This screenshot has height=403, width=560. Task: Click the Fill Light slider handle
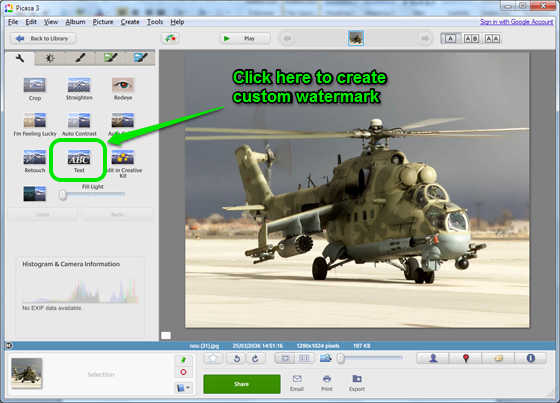point(63,195)
